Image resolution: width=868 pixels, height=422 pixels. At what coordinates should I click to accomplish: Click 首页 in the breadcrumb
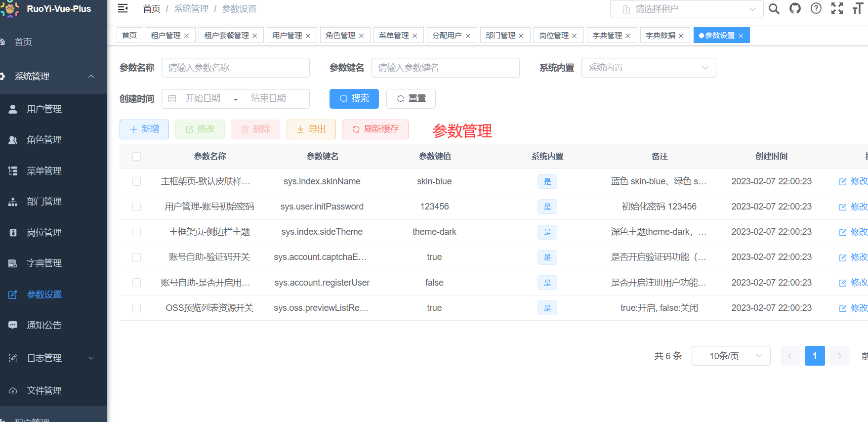[152, 9]
